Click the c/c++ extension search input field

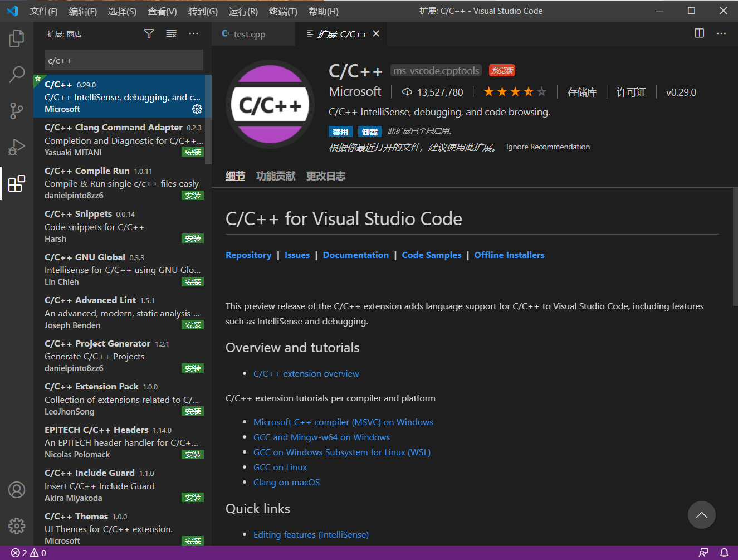coord(123,60)
